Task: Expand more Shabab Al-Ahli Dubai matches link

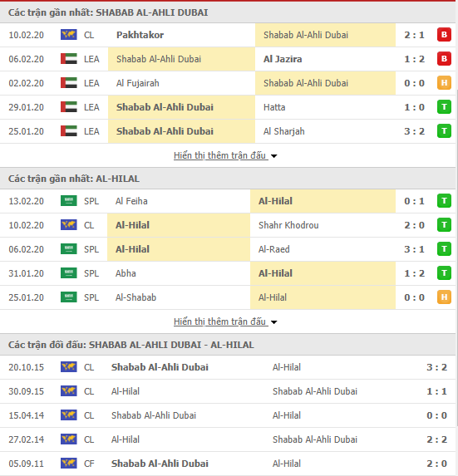Action: 220,155
